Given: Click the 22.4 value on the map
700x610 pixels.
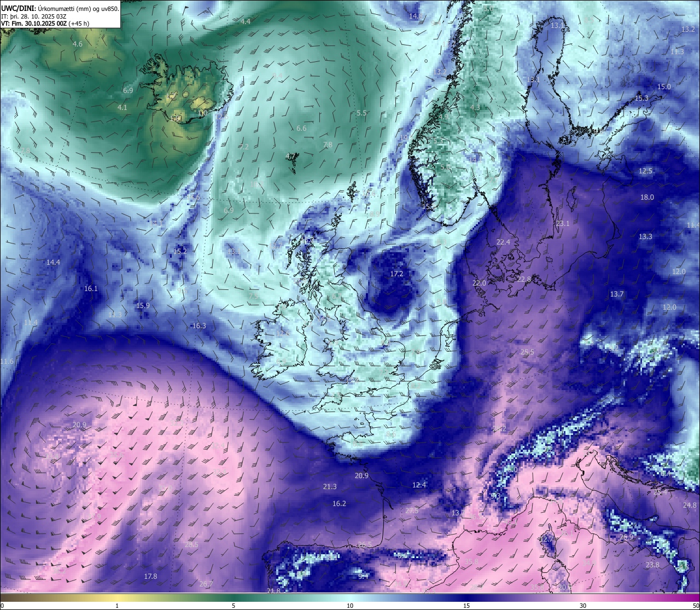Looking at the screenshot, I should pos(503,242).
